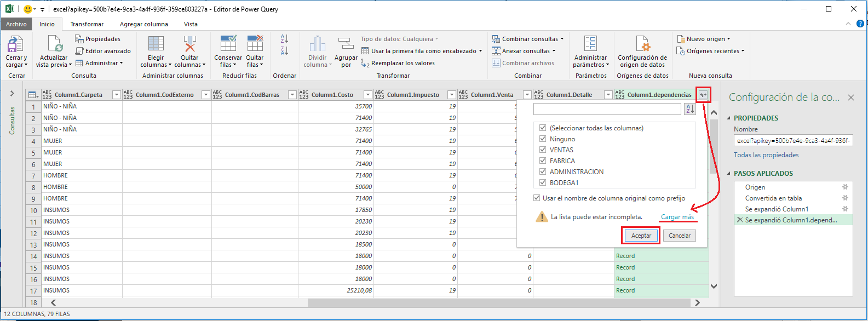Click the column search field in popup
The width and height of the screenshot is (868, 321).
607,109
